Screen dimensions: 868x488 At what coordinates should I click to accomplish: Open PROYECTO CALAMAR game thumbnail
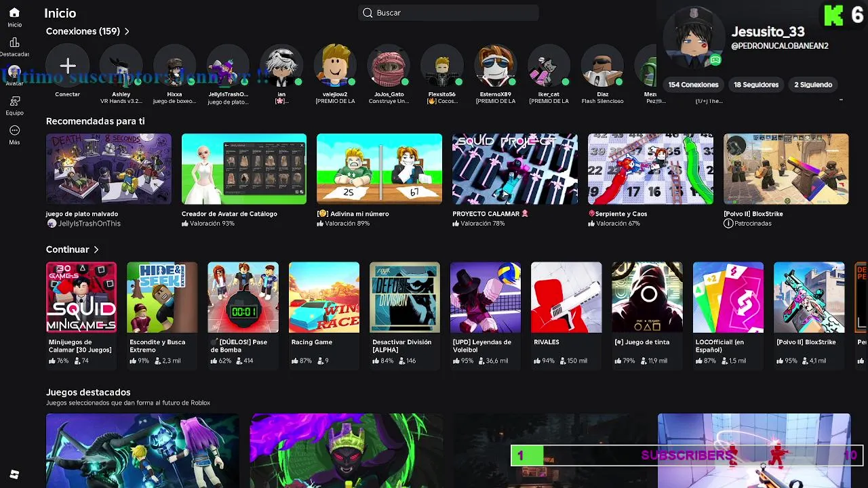(x=515, y=169)
